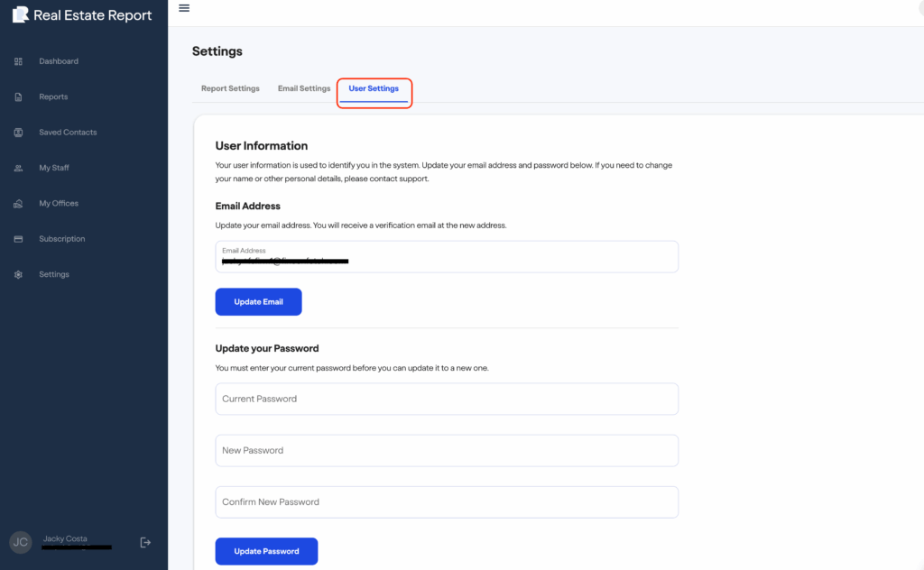
Task: Click the Update Password button
Action: pyautogui.click(x=266, y=551)
